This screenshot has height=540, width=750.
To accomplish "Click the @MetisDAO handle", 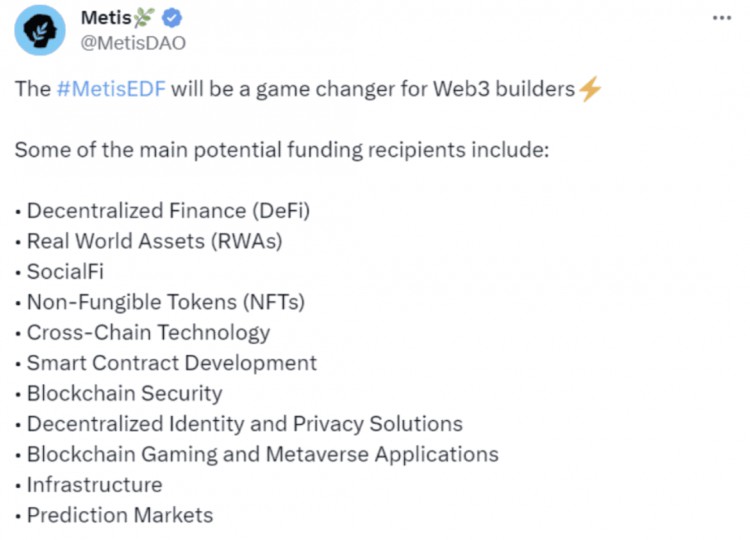I will click(133, 44).
